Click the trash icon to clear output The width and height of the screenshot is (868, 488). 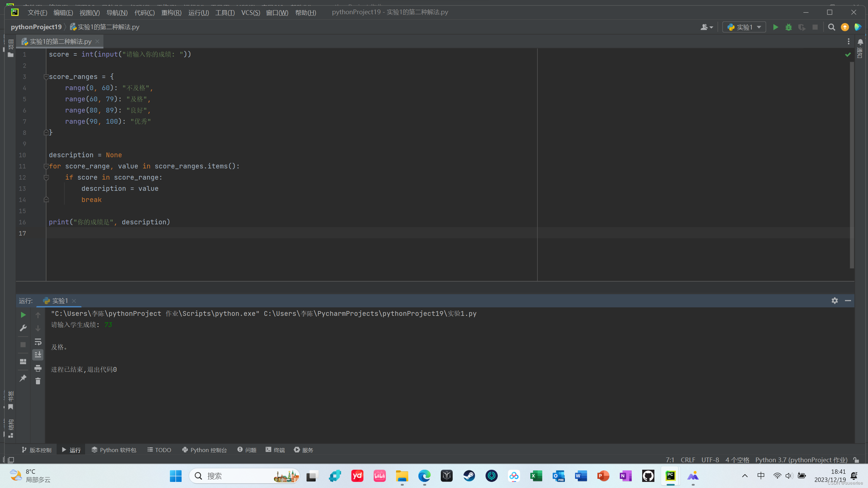38,381
